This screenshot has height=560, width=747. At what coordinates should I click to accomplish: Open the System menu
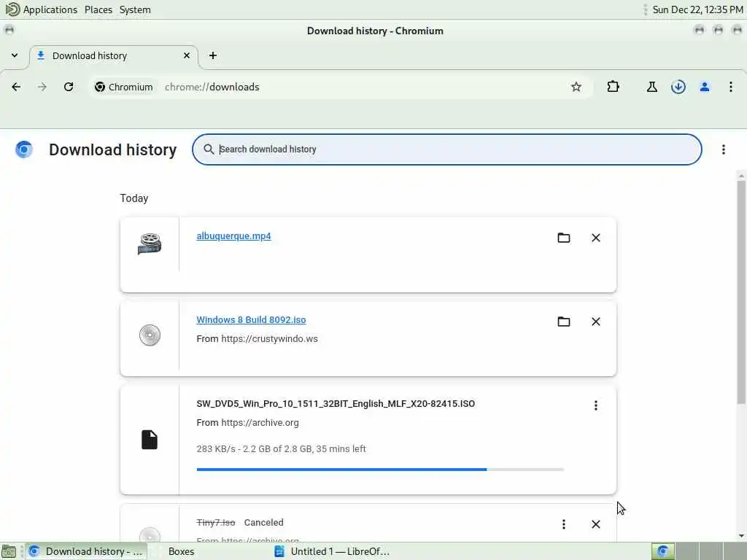pyautogui.click(x=135, y=9)
